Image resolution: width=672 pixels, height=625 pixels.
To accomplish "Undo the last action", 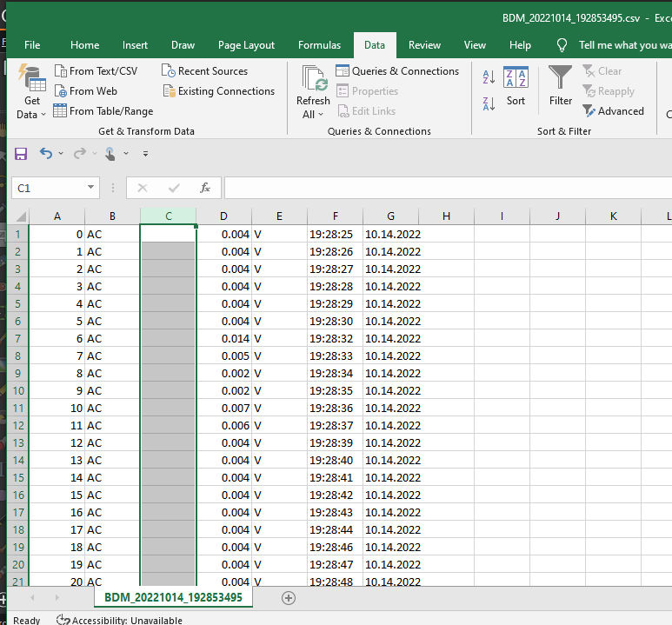I will point(46,153).
